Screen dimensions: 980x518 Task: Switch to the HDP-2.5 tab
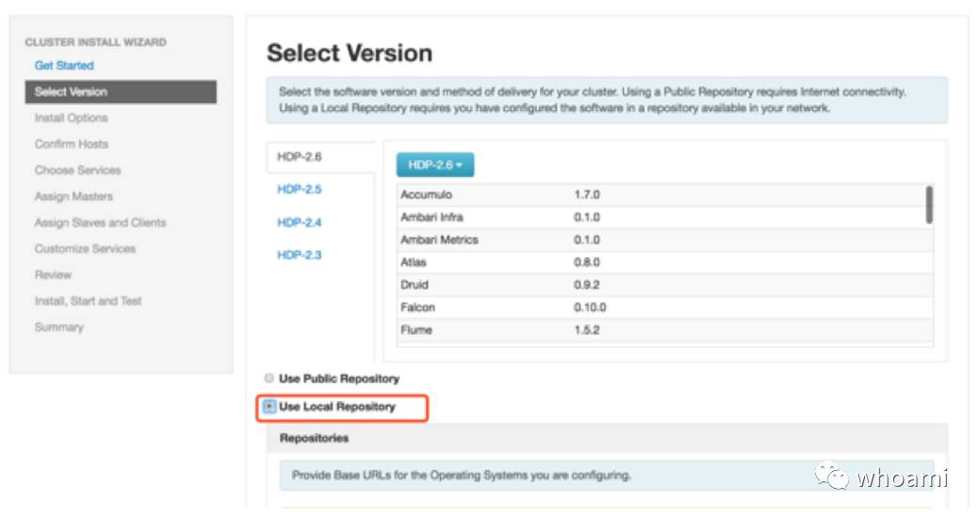(x=300, y=189)
